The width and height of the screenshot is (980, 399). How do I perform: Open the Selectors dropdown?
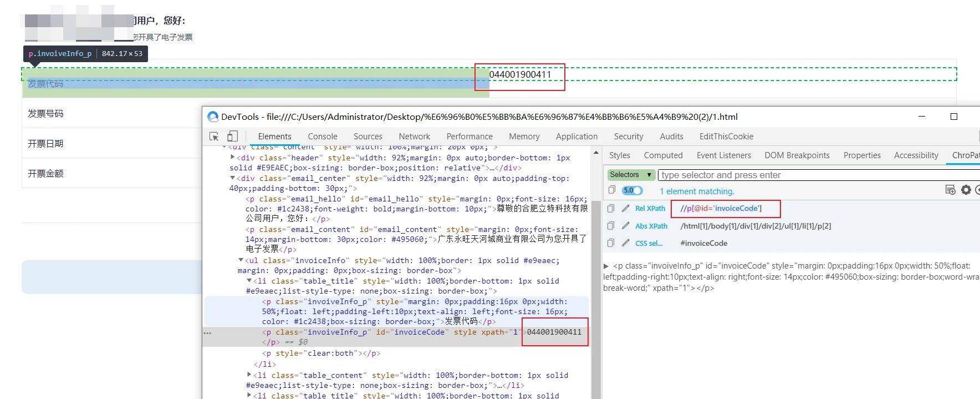[x=631, y=175]
